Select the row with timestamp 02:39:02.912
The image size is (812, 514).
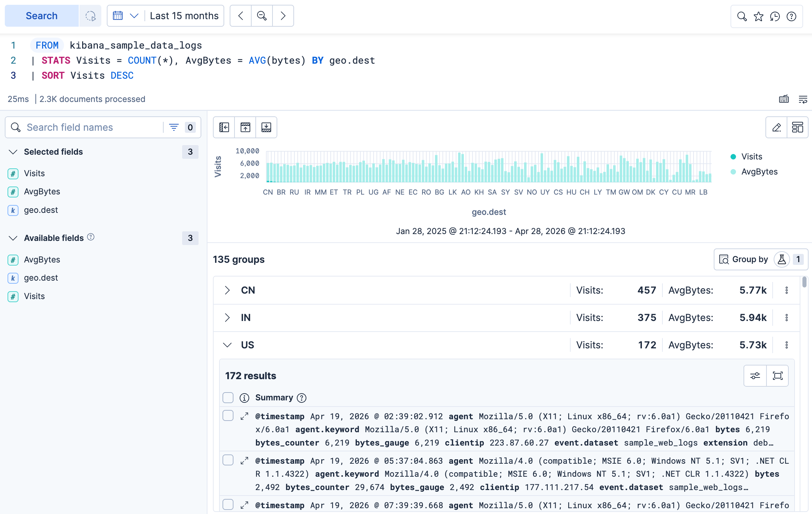click(x=228, y=416)
